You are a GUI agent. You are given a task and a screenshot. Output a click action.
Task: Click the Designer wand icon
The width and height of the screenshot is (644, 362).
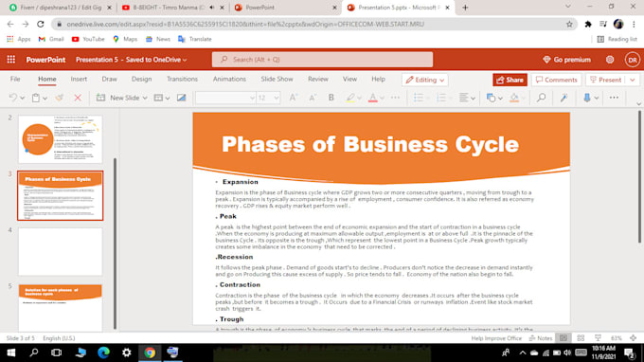pyautogui.click(x=563, y=98)
